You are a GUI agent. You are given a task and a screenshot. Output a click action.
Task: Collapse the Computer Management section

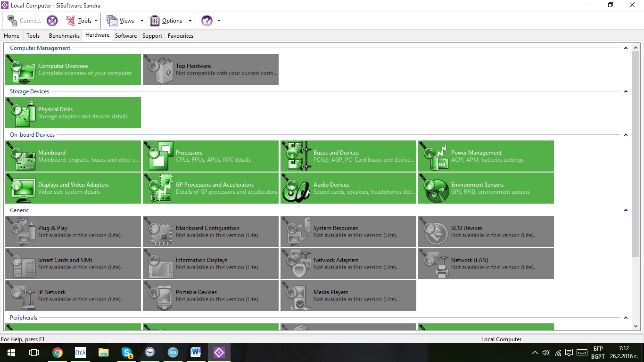pos(626,48)
